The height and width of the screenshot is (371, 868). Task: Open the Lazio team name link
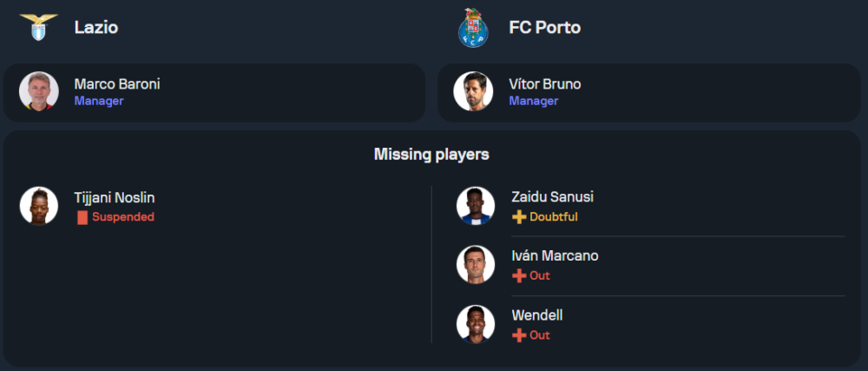pos(96,27)
